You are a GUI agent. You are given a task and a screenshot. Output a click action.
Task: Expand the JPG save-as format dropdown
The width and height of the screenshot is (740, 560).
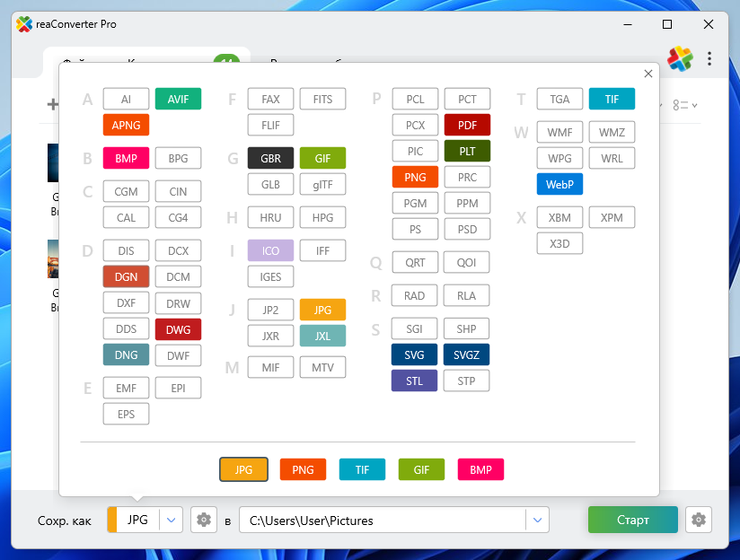[172, 520]
